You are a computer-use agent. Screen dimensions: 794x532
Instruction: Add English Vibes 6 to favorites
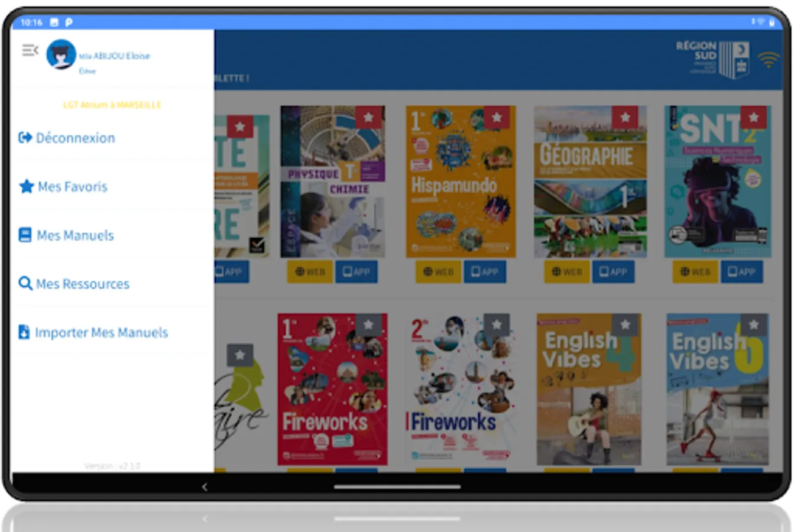coord(753,325)
